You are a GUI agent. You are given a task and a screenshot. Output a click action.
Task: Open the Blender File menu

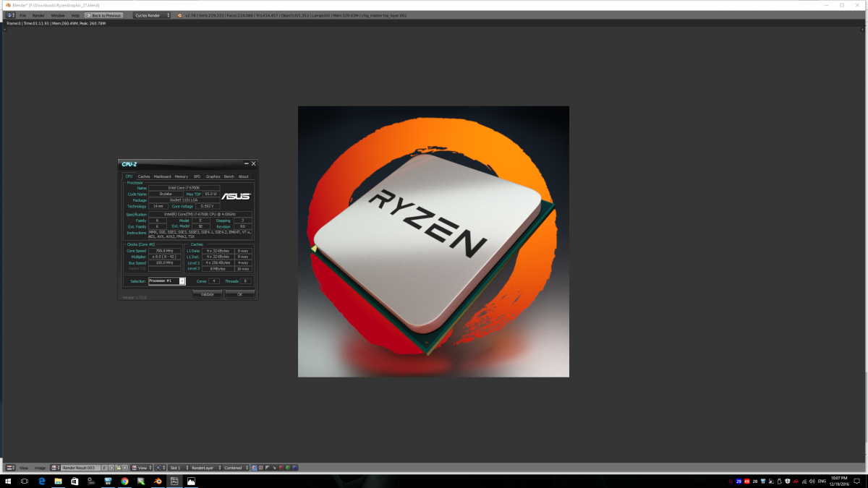(x=22, y=15)
